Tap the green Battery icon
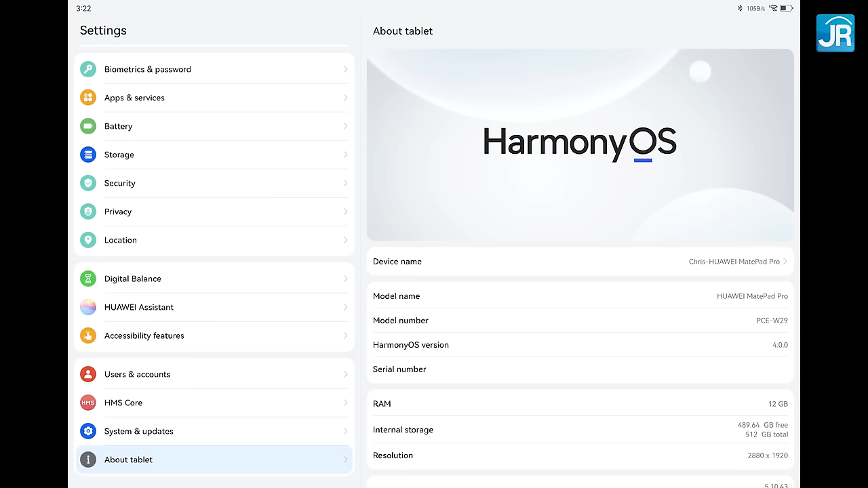Screen dimensions: 868x488 88,126
